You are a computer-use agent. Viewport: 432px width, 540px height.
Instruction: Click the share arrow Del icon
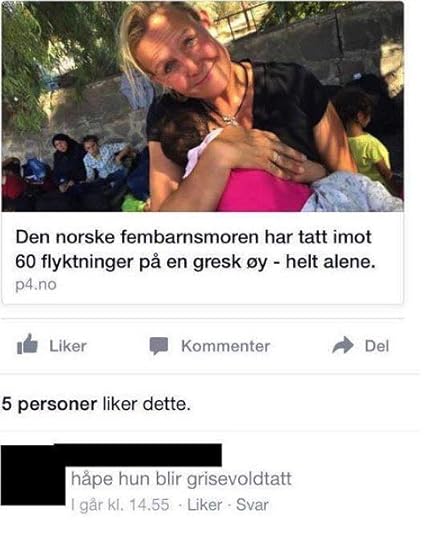coord(343,345)
